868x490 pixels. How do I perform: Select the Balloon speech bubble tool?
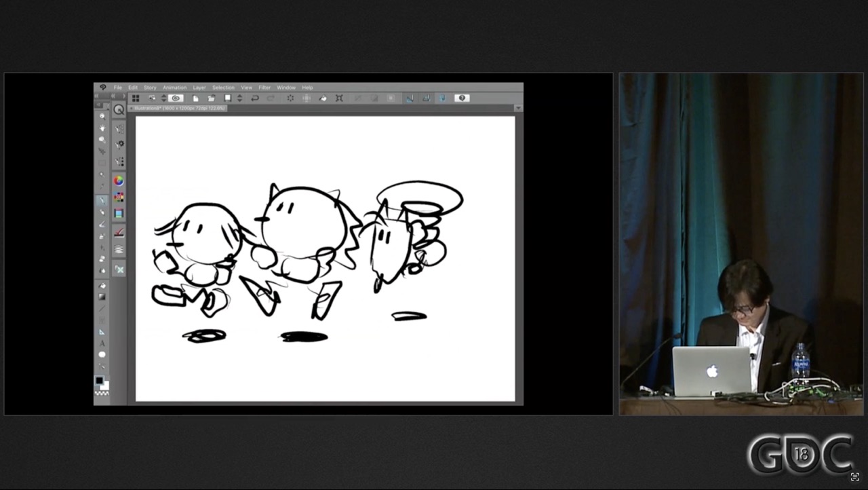click(102, 355)
